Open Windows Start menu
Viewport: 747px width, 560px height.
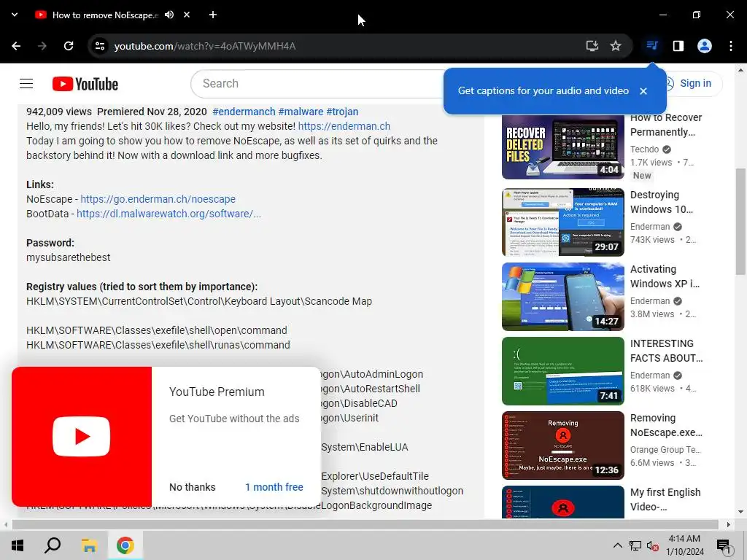tap(18, 545)
